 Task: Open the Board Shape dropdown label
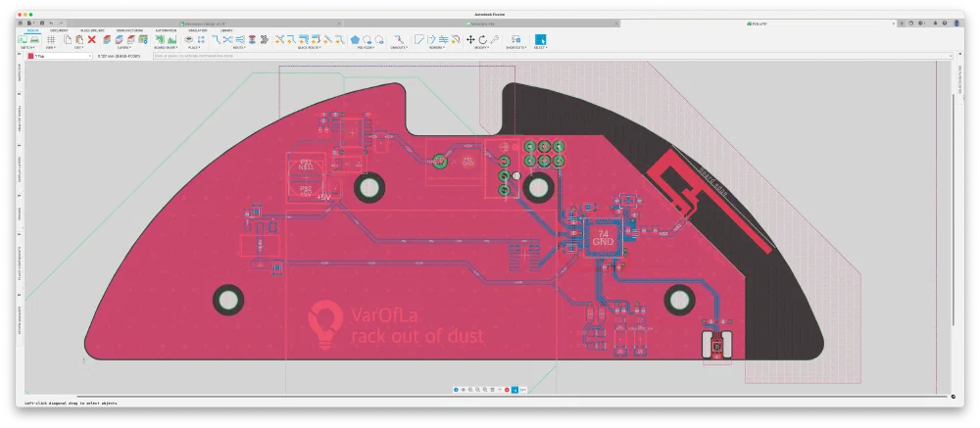(166, 47)
